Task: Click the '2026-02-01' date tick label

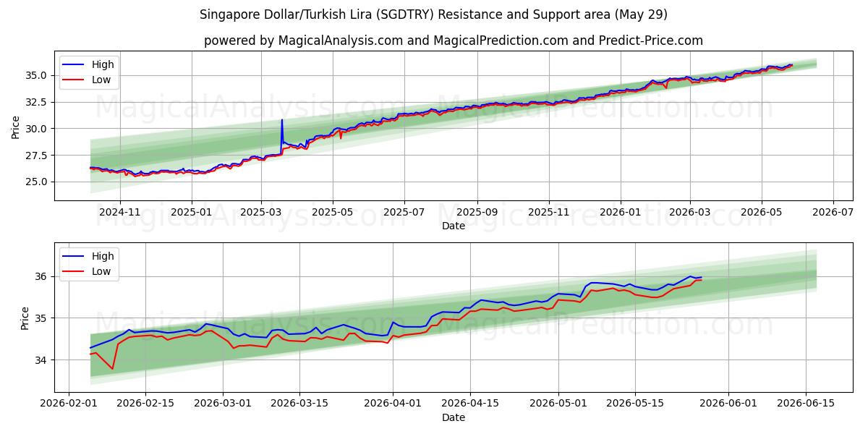Action: (x=69, y=405)
